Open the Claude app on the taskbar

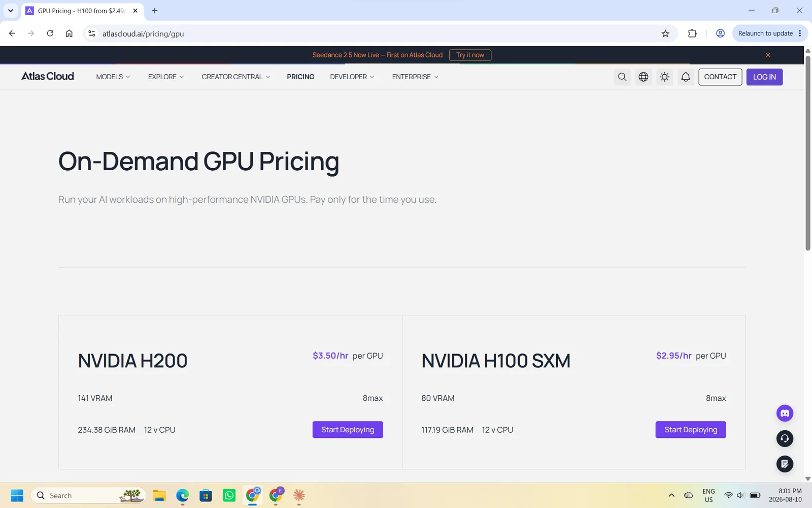click(299, 495)
